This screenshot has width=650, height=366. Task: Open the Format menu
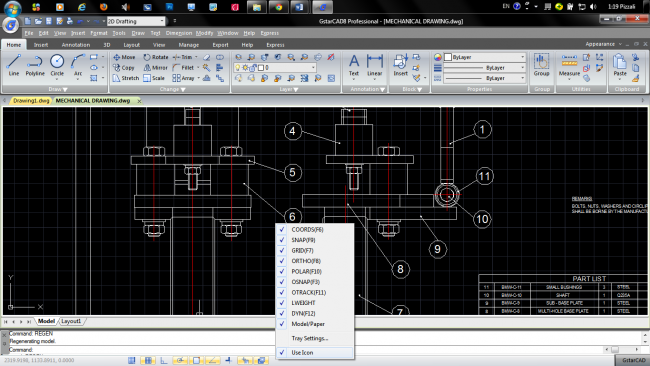(x=99, y=33)
